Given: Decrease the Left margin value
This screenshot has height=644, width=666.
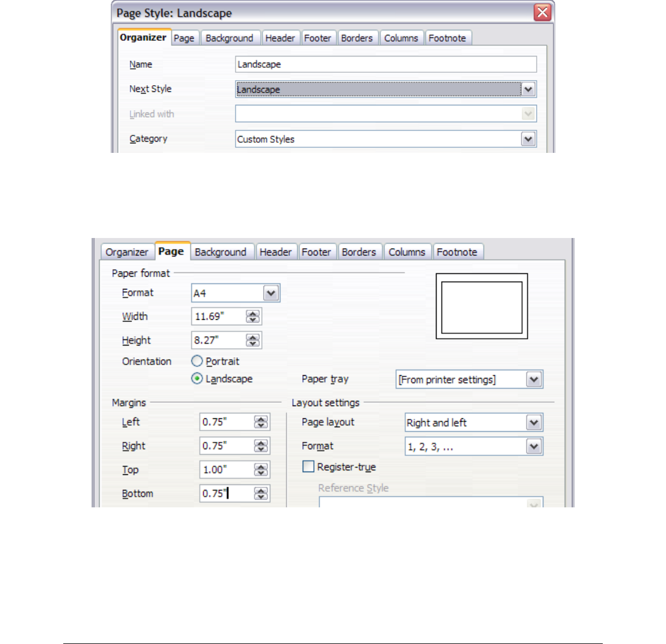Looking at the screenshot, I should tap(261, 425).
